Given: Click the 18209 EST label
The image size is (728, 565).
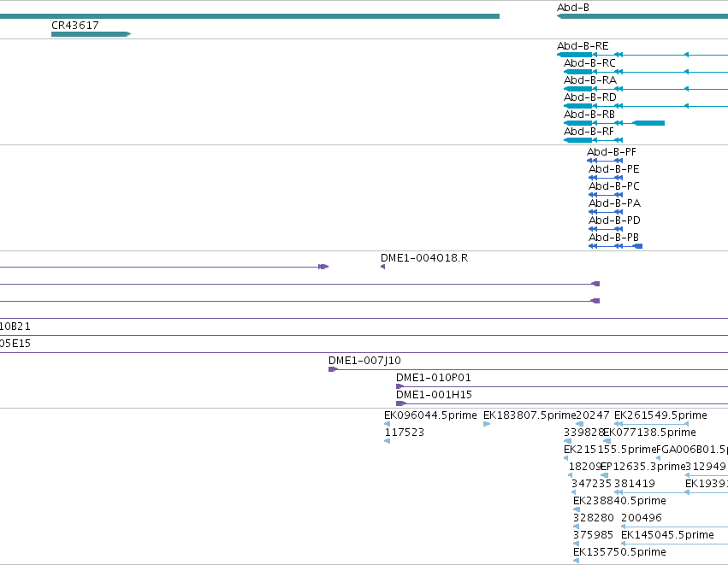Looking at the screenshot, I should click(x=585, y=467).
